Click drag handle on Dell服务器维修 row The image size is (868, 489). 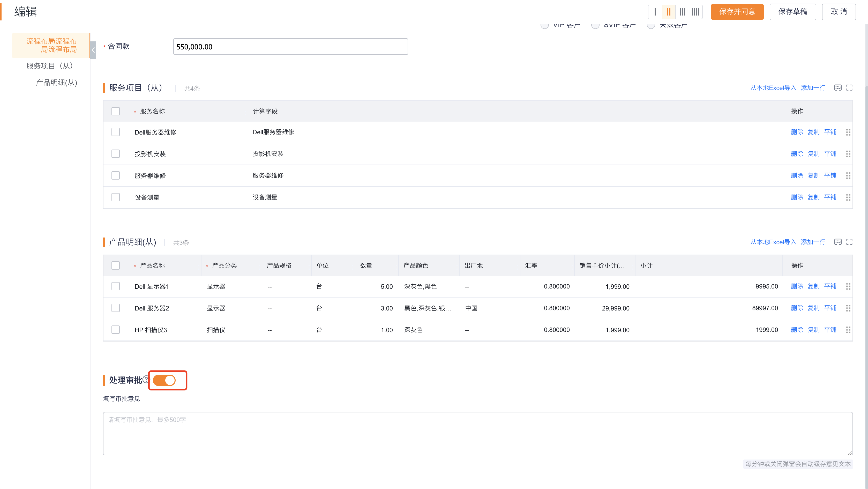pyautogui.click(x=848, y=132)
